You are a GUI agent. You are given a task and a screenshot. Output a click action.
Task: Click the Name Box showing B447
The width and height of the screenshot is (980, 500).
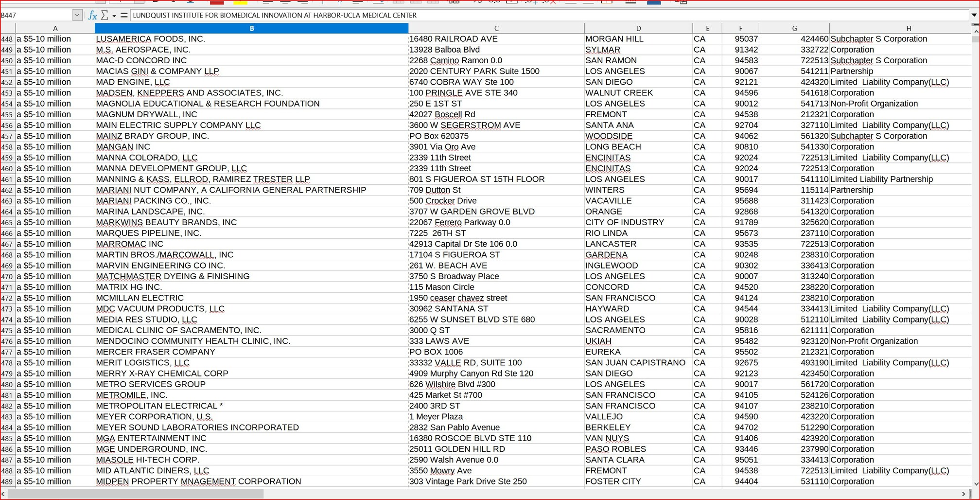coord(36,15)
